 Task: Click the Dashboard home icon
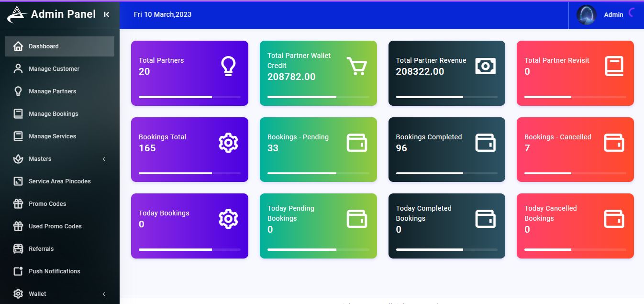click(x=18, y=46)
